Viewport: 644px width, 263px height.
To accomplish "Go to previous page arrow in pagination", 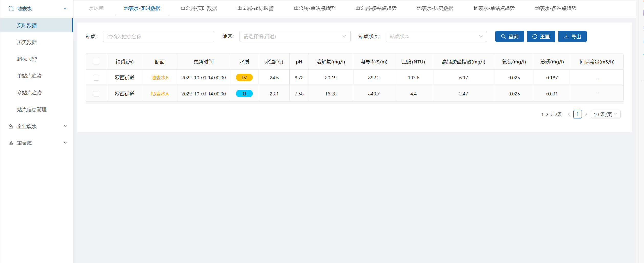I will (569, 114).
